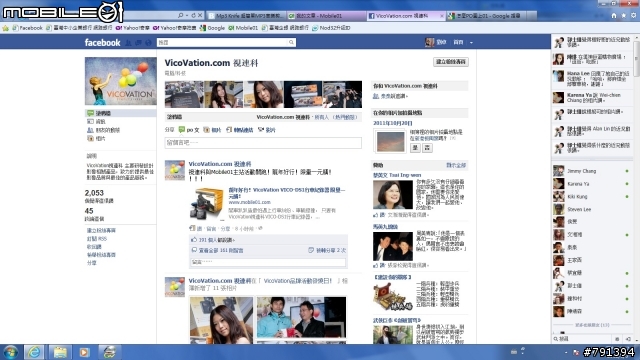The width and height of the screenshot is (640, 360).
Task: Open address bar search dropdown arrow
Action: point(187,16)
